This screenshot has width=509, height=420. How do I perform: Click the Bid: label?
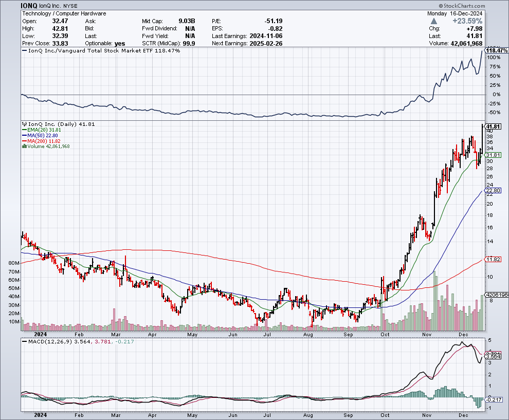[89, 29]
